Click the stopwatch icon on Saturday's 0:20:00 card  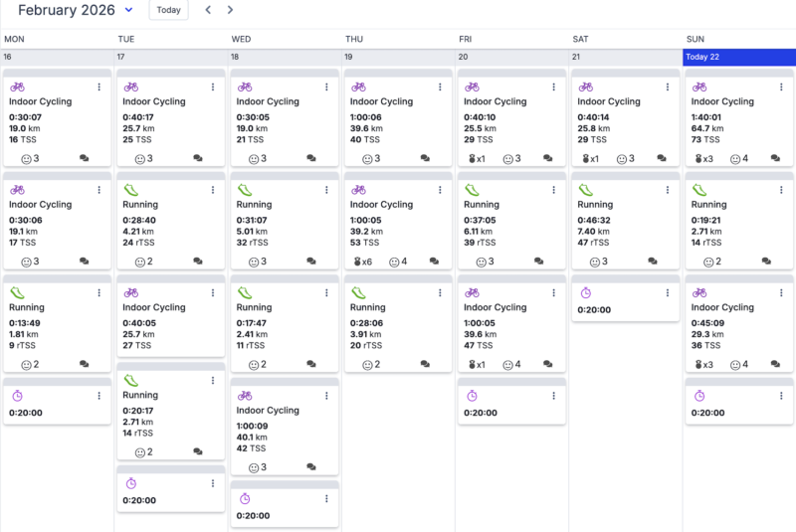586,292
